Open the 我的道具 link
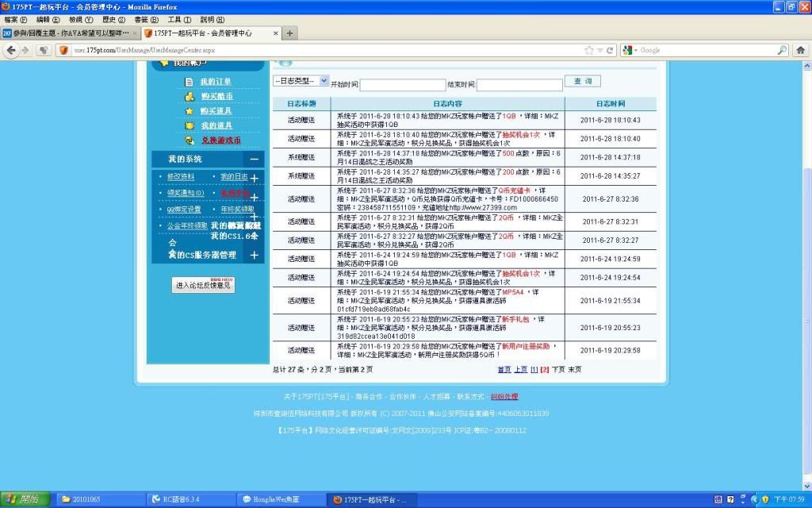Viewport: 812px width, 508px height. tap(216, 125)
